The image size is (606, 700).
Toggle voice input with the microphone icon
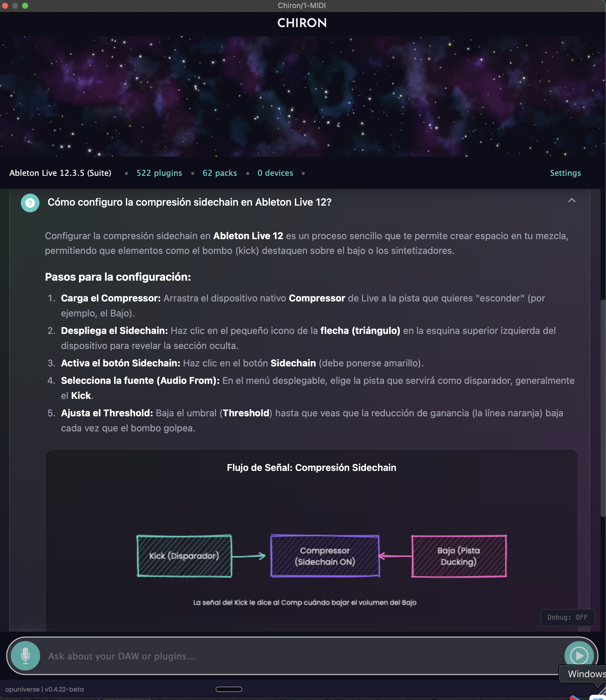click(26, 656)
